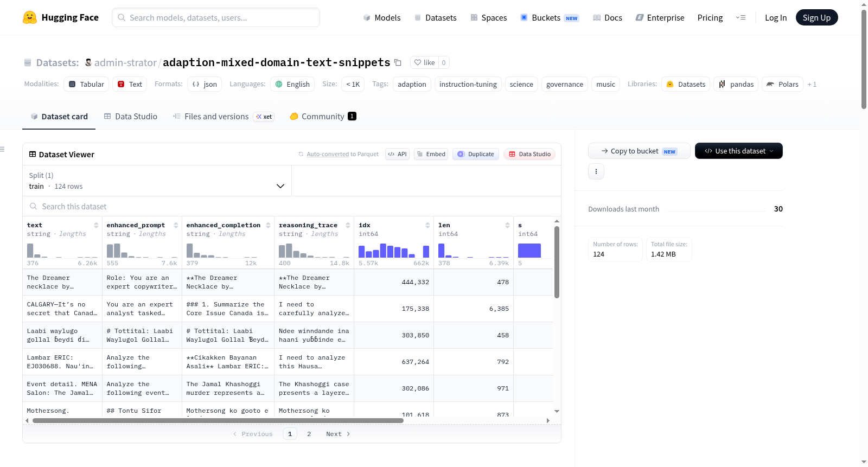The width and height of the screenshot is (868, 467).
Task: Click the admin-strator avatar icon
Action: pyautogui.click(x=88, y=62)
